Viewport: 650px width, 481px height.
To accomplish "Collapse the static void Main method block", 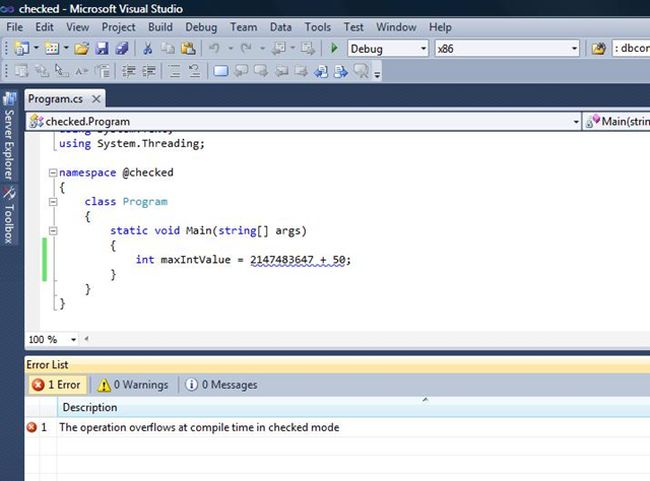I will click(53, 231).
